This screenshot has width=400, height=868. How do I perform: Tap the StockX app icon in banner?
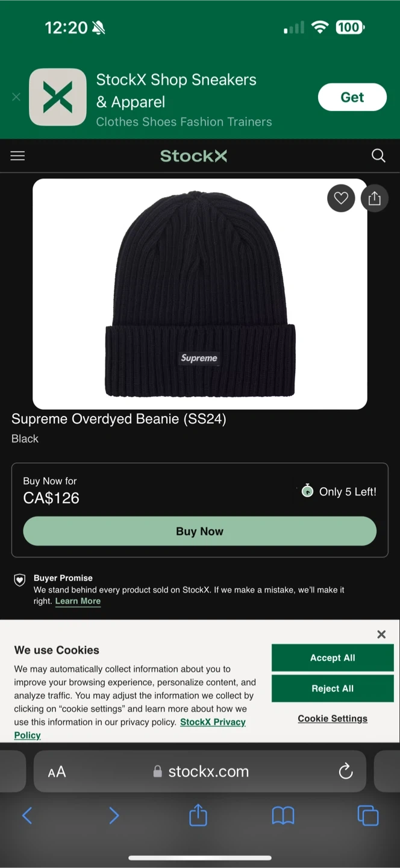coord(58,97)
